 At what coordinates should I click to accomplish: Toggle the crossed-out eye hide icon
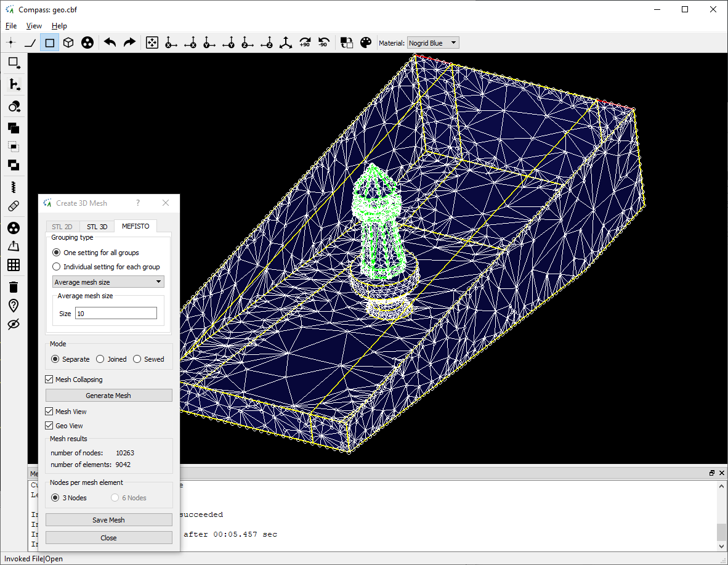point(14,324)
